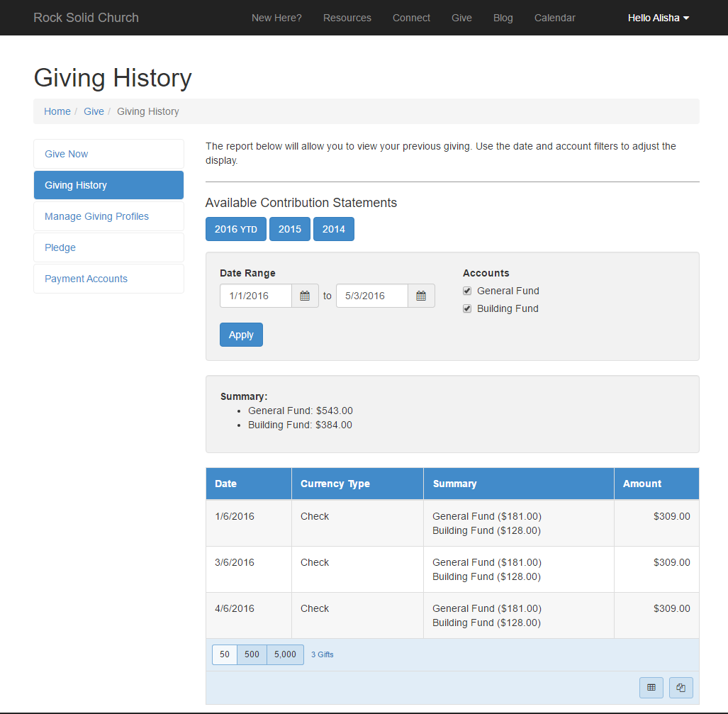Click the start date input field
This screenshot has height=714, width=728.
tap(256, 296)
